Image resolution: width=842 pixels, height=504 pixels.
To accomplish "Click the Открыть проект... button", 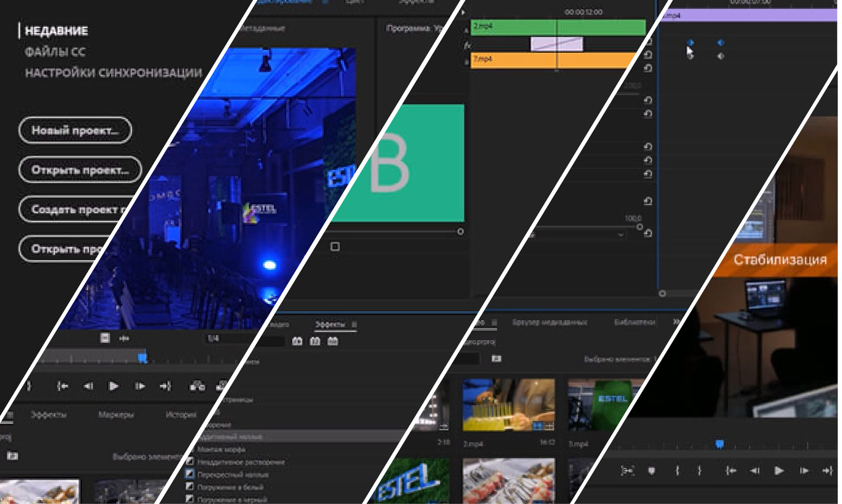I will coord(80,170).
